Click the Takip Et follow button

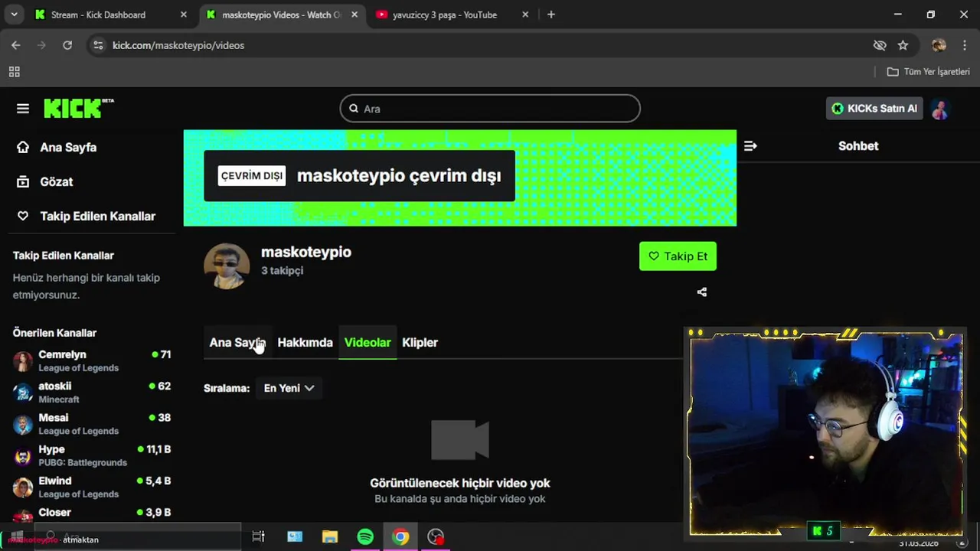tap(678, 256)
